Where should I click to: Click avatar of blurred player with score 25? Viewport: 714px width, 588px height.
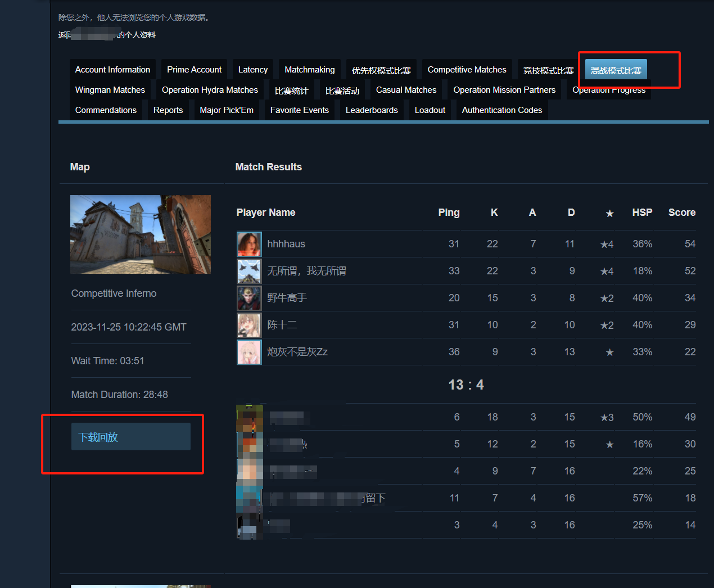tap(249, 471)
